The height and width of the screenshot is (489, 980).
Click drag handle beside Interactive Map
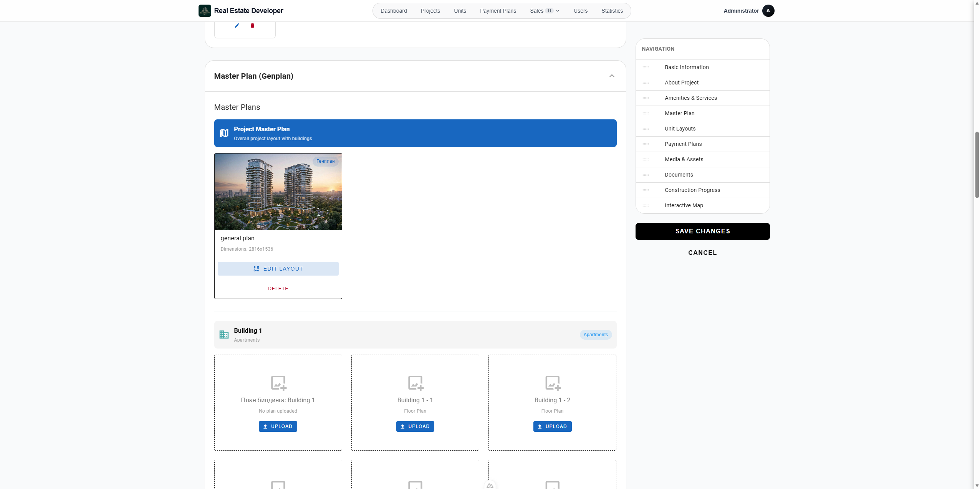[646, 206]
